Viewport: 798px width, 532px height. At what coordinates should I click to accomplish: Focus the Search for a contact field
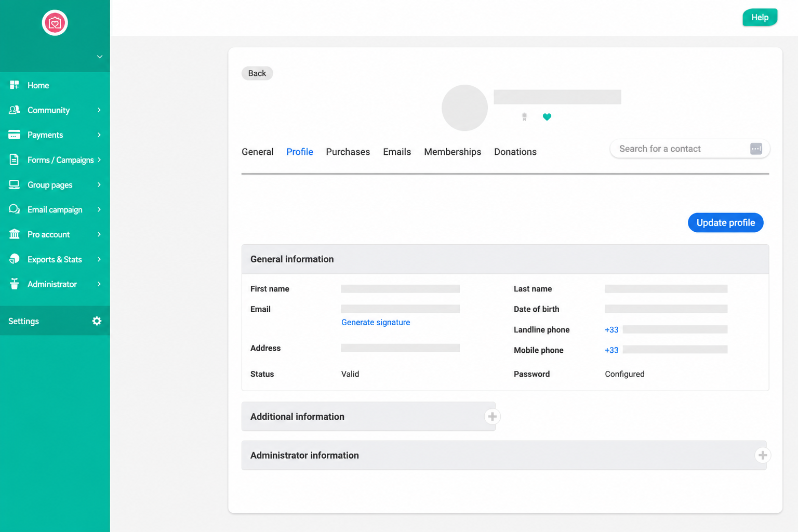681,149
